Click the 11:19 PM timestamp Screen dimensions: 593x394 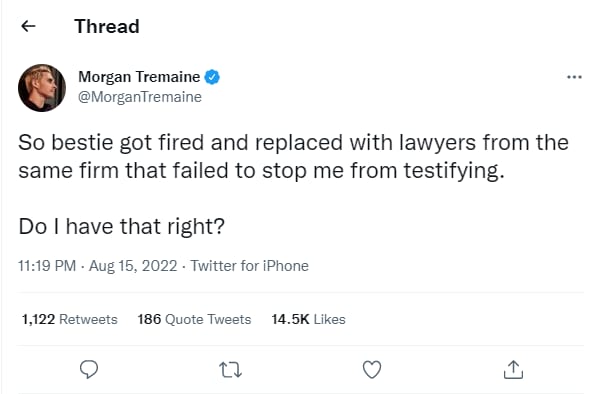pos(47,266)
